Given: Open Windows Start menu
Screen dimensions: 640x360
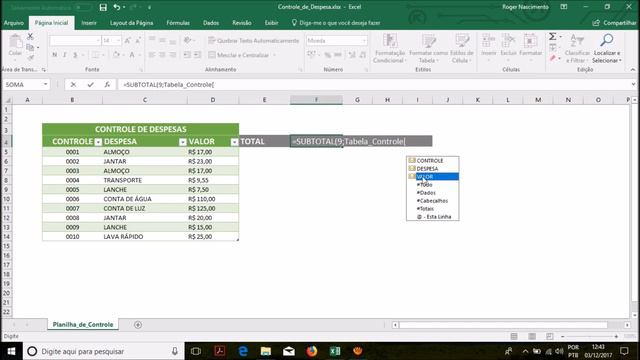Looking at the screenshot, I should pos(11,351).
